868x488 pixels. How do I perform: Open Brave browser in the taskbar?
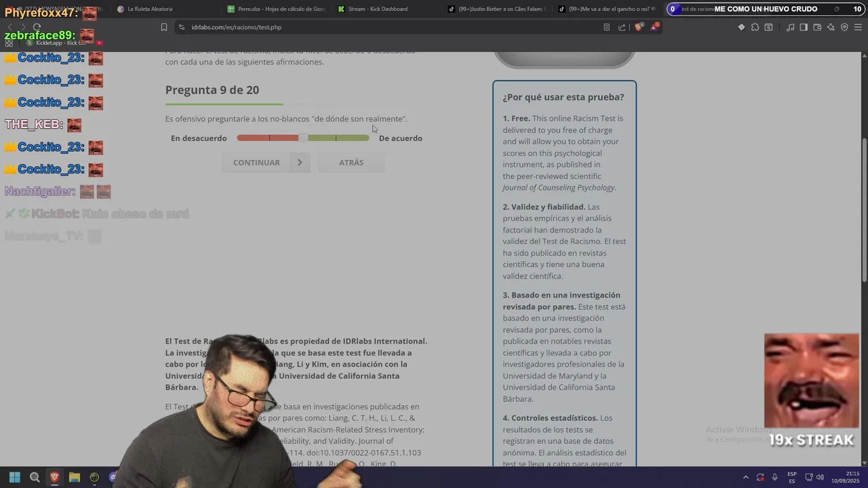coord(55,477)
